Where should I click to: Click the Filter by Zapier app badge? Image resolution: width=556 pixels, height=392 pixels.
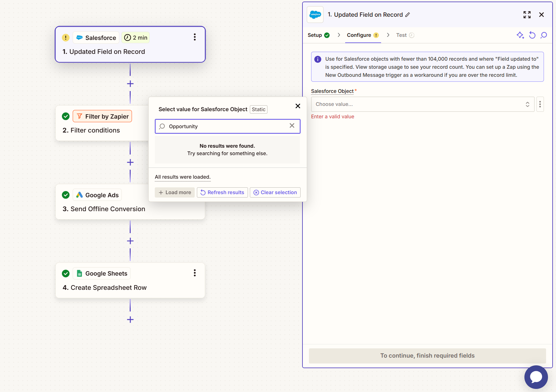102,116
